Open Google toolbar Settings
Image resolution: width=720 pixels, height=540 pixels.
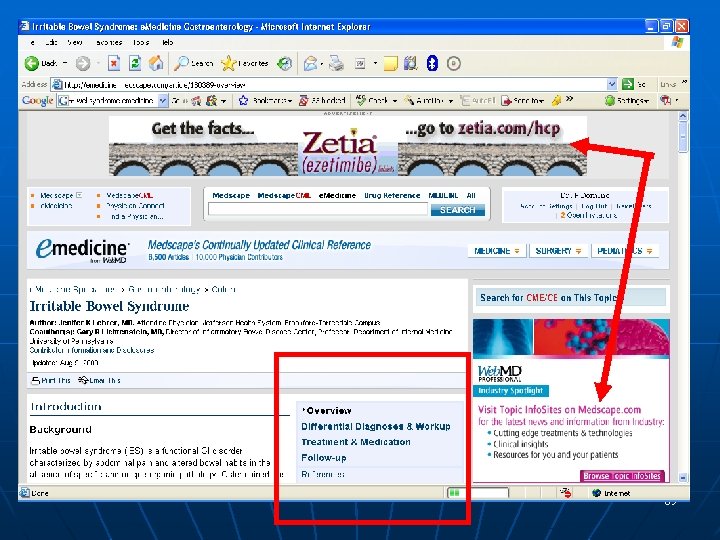pos(627,101)
